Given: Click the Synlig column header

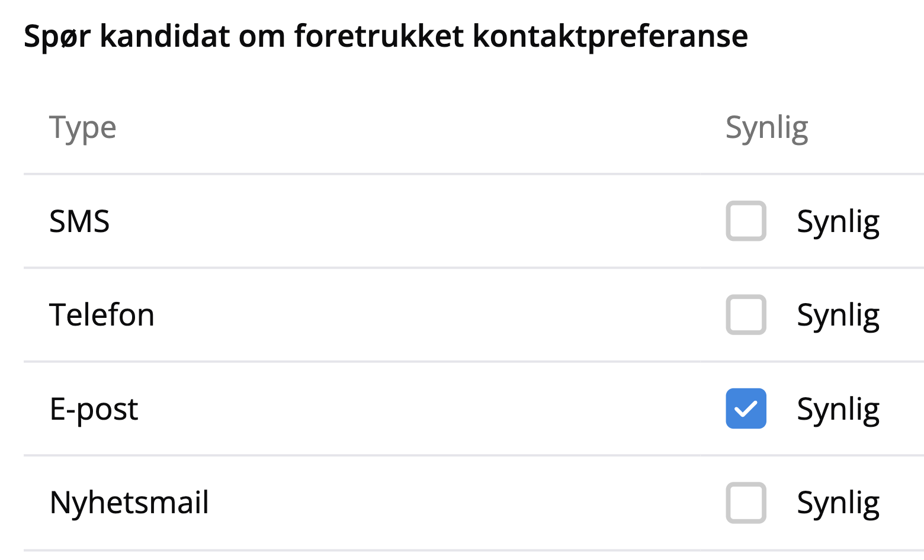Looking at the screenshot, I should pos(766,128).
